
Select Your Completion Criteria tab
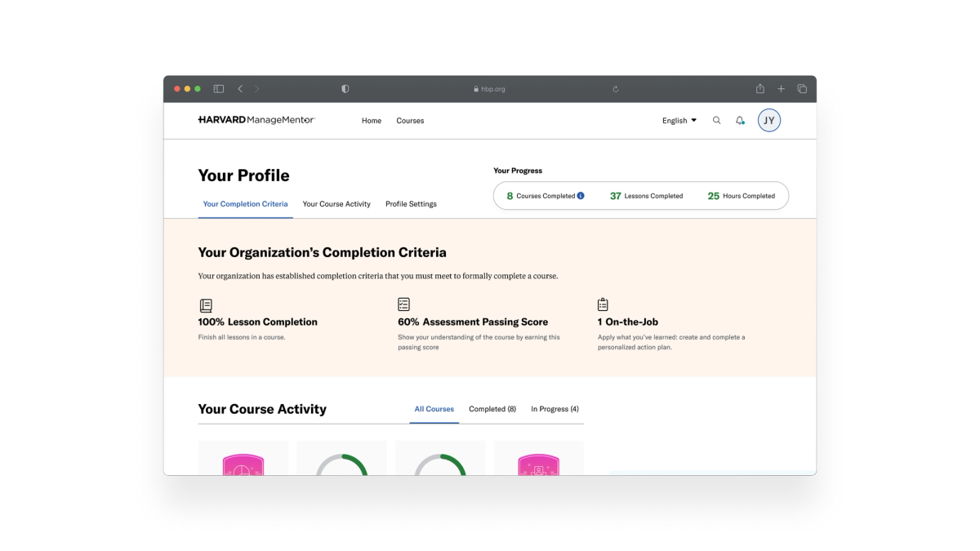click(245, 204)
